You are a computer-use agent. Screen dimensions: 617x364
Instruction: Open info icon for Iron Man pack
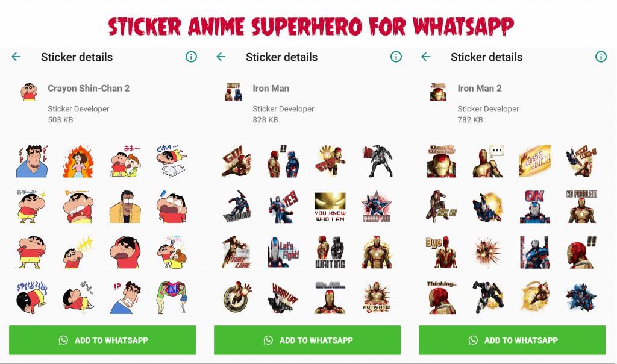[396, 57]
